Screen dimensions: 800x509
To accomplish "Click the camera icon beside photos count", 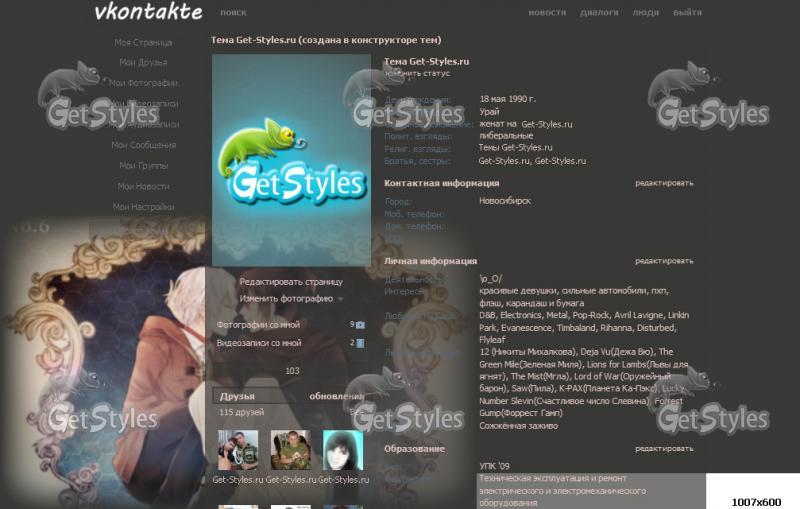I will coord(360,325).
